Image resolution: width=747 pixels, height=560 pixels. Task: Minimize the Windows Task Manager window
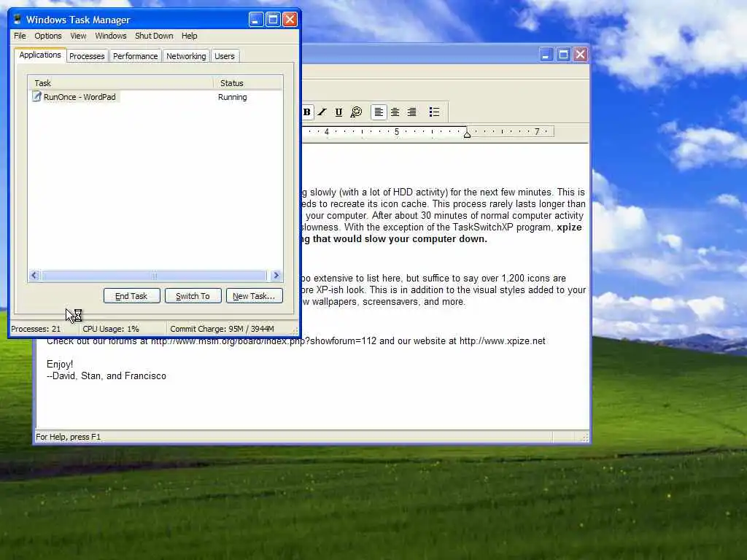point(256,20)
